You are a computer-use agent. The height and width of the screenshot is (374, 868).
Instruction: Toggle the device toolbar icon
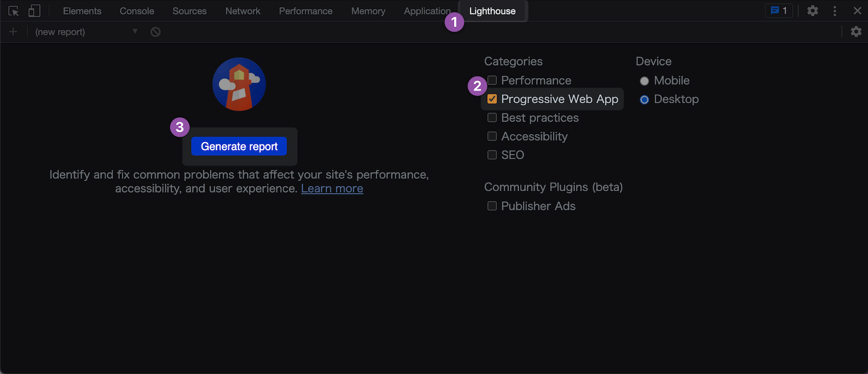34,11
